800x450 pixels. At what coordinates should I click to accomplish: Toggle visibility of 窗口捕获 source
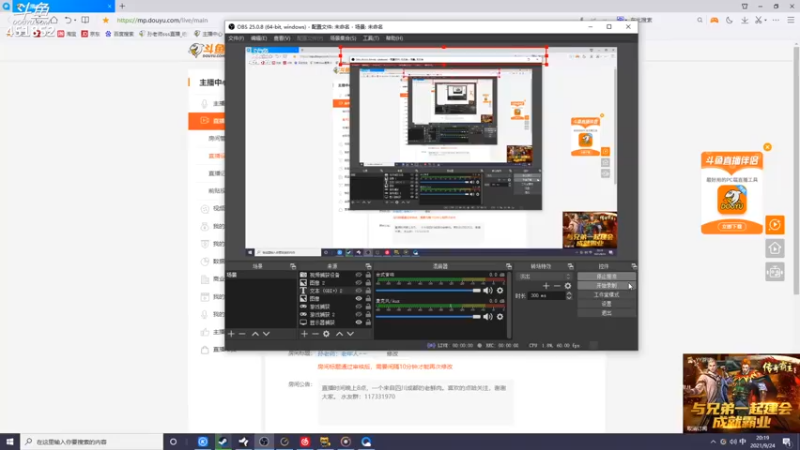tap(359, 307)
